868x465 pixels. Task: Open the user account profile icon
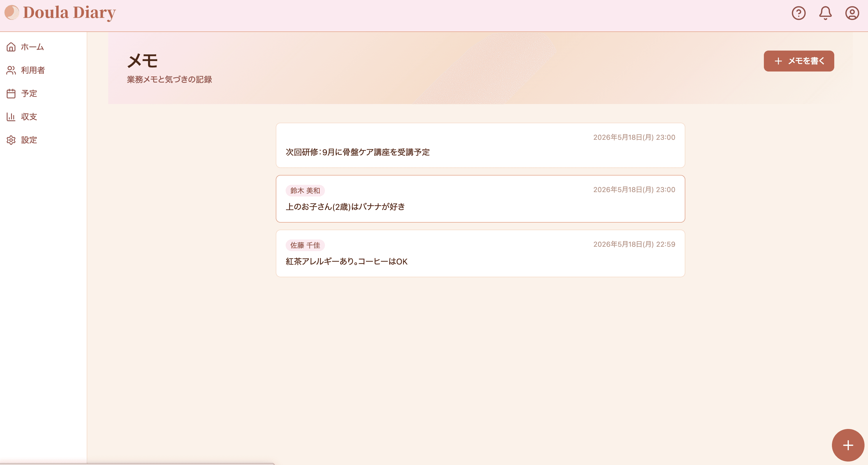[852, 13]
